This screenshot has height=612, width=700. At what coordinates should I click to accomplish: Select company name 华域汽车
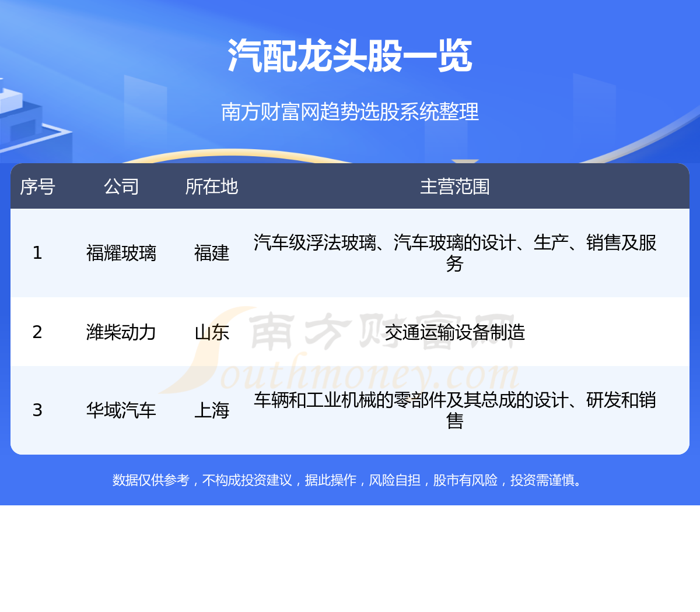(x=121, y=410)
